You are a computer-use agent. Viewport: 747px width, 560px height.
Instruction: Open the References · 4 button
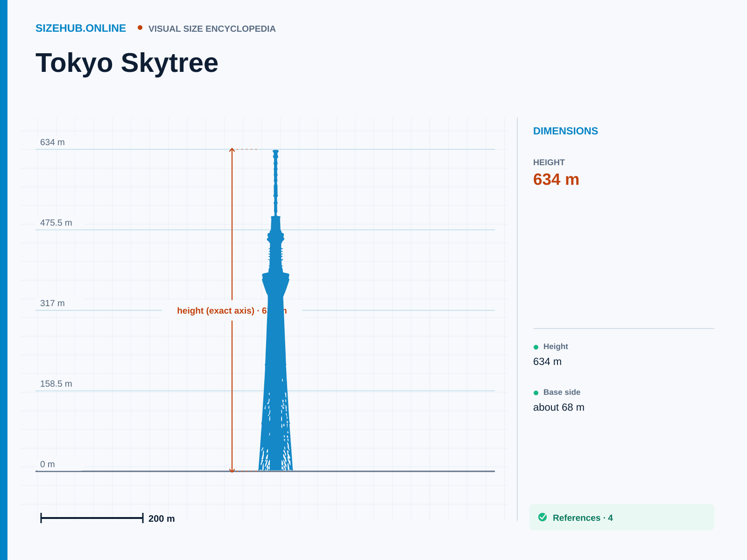[x=622, y=517]
